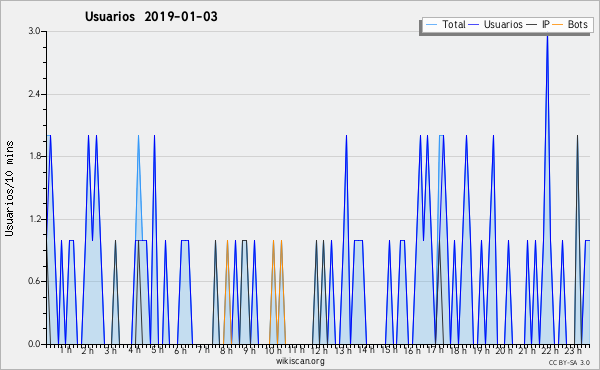The image size is (600, 370).
Task: Click the '22 h' x-axis label
Action: (550, 351)
